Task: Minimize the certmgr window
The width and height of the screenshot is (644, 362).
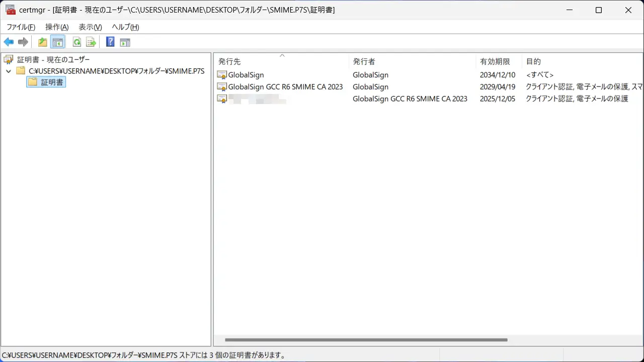Action: tap(569, 10)
